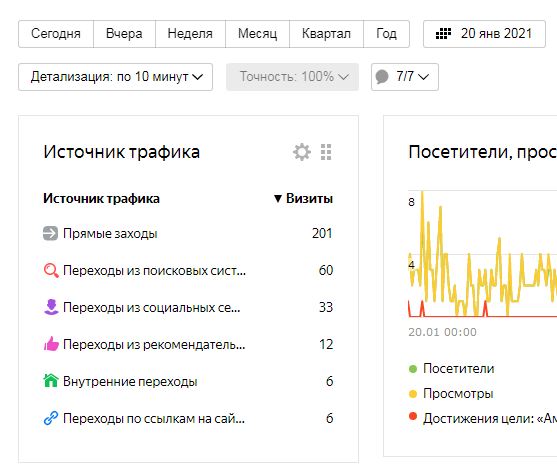
Task: Toggle the Просмотры legend item
Action: click(x=451, y=393)
